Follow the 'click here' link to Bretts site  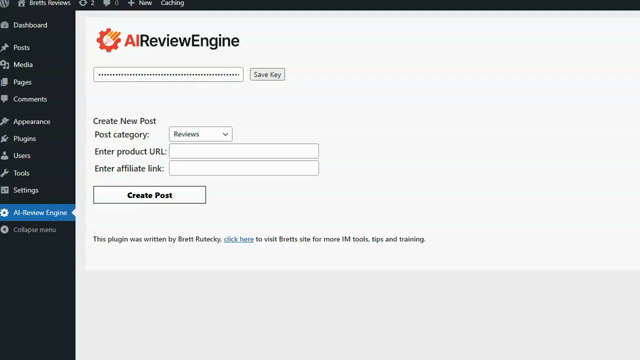[x=239, y=239]
